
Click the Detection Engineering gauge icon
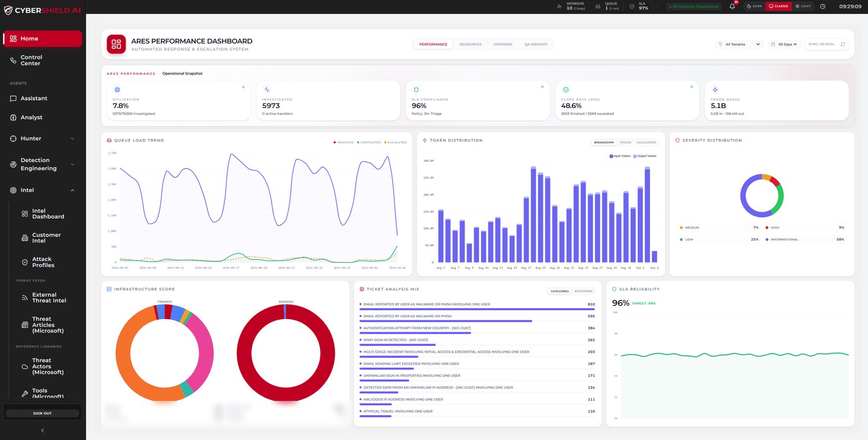pos(13,164)
